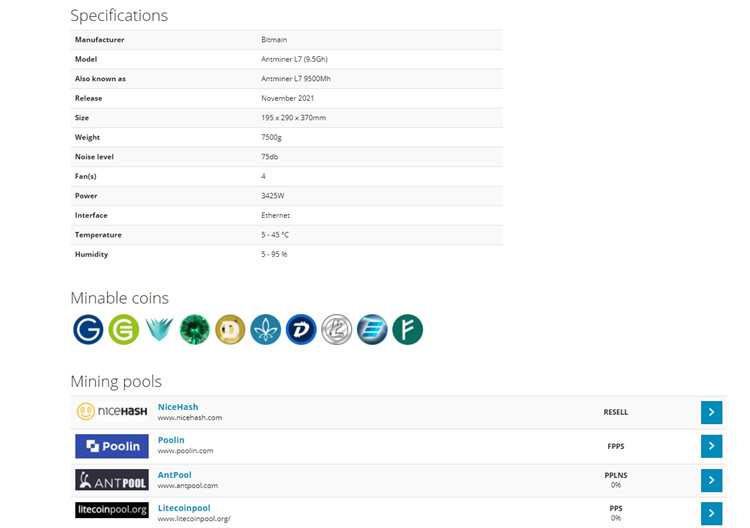Expand the Poolin row arrow button
The width and height of the screenshot is (750, 528).
(712, 446)
